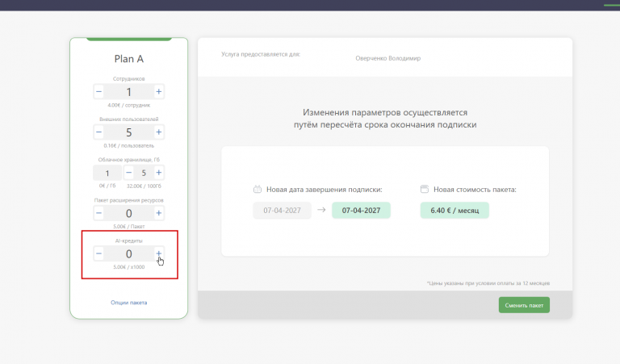Screen dimensions: 620x364
Task: Click the extra storage value showing 5
Action: pyautogui.click(x=144, y=173)
